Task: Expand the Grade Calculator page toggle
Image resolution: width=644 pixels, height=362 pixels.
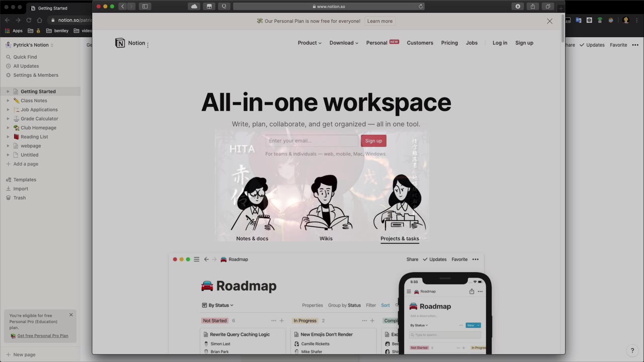Action: 8,119
